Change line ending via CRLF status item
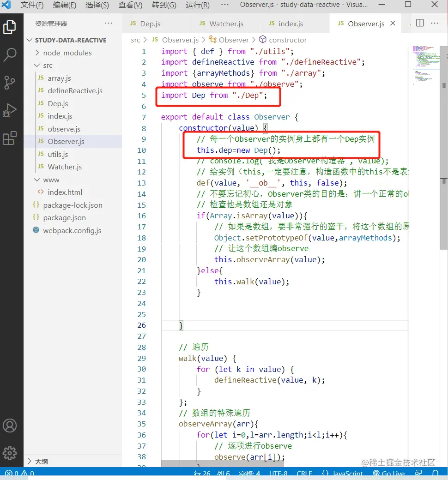448x480 pixels. click(304, 473)
